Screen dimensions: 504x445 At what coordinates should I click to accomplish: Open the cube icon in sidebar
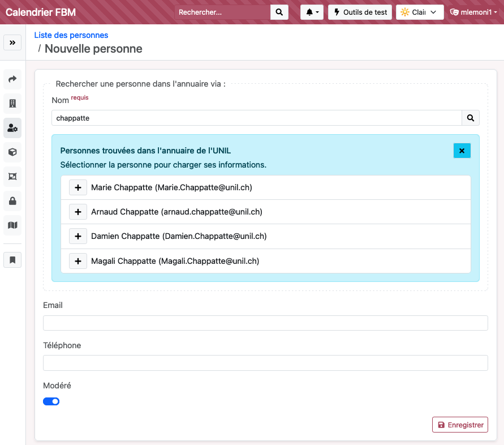click(12, 152)
